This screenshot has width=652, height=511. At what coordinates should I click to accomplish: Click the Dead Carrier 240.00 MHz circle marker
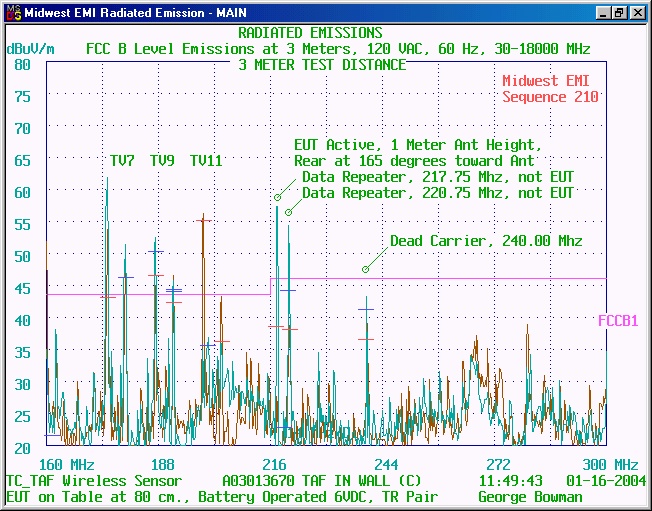point(366,268)
